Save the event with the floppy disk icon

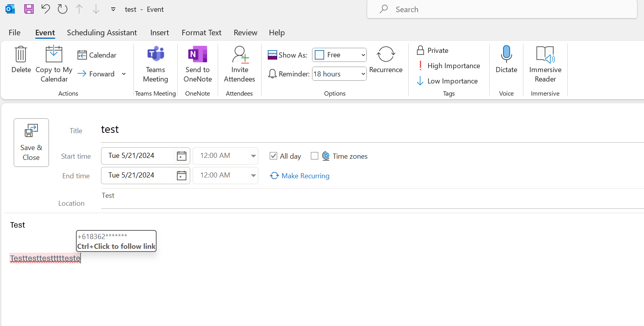coord(29,9)
